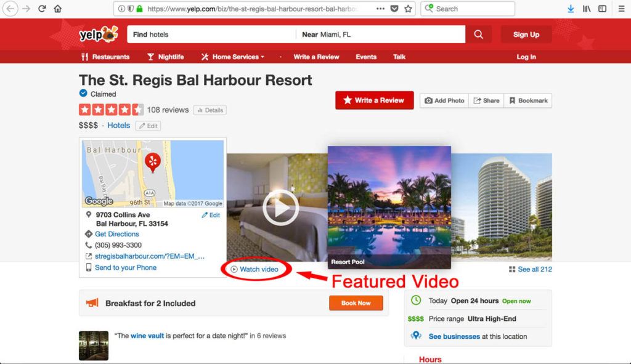Open the rating Details button
Image resolution: width=631 pixels, height=364 pixels.
(x=210, y=110)
